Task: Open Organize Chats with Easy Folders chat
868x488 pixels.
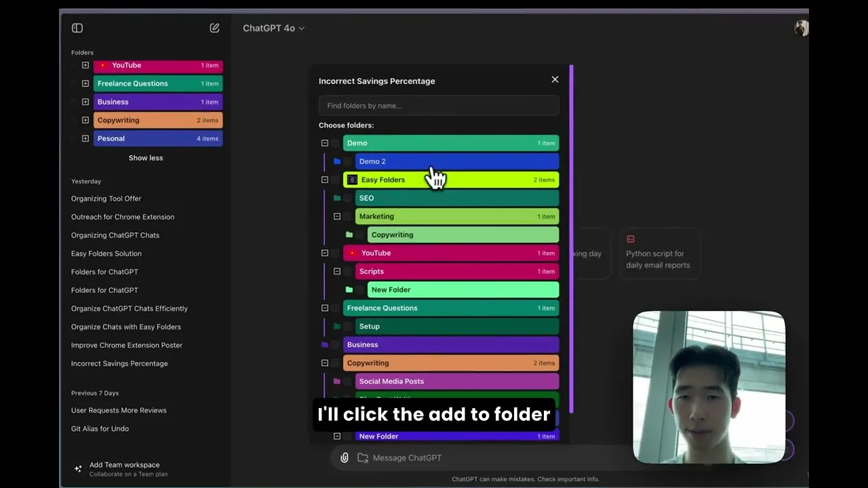Action: pos(126,327)
